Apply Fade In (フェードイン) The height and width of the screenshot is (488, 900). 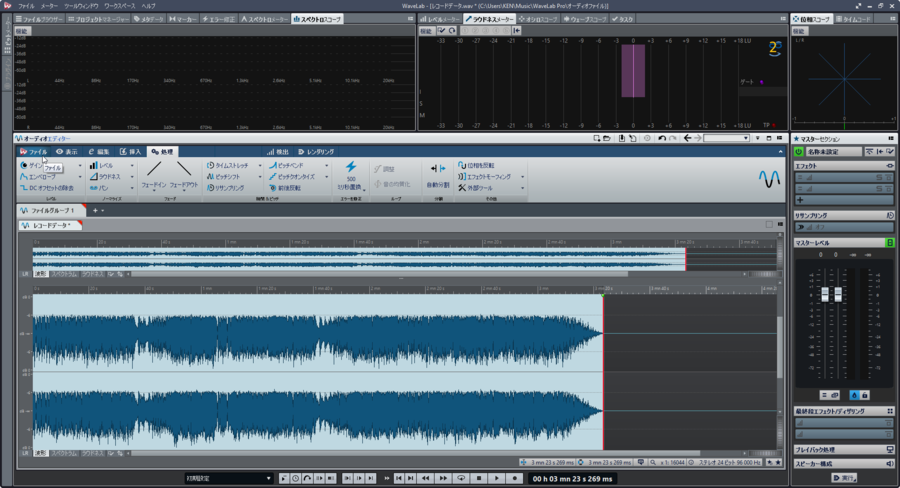154,175
